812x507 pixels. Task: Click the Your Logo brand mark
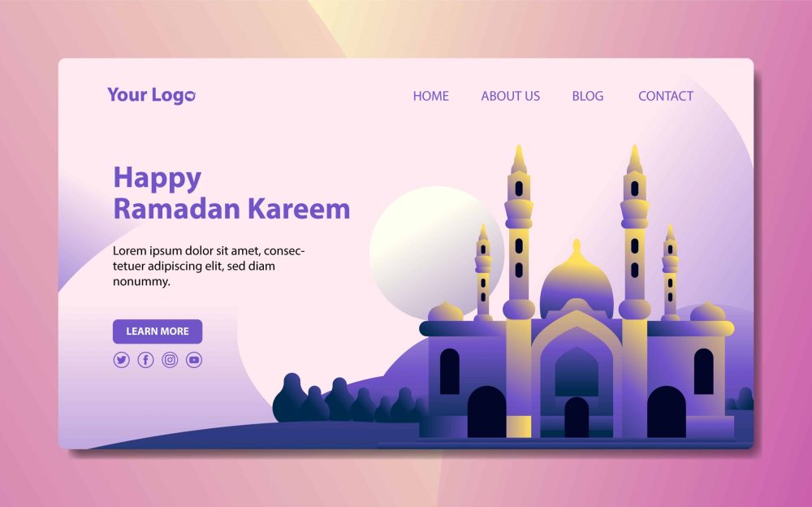click(151, 95)
